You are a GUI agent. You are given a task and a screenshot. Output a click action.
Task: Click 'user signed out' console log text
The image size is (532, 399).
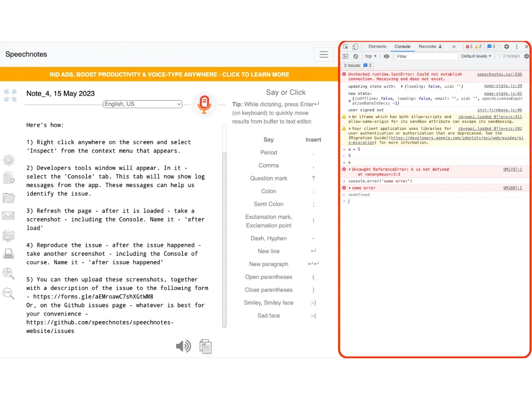[366, 110]
